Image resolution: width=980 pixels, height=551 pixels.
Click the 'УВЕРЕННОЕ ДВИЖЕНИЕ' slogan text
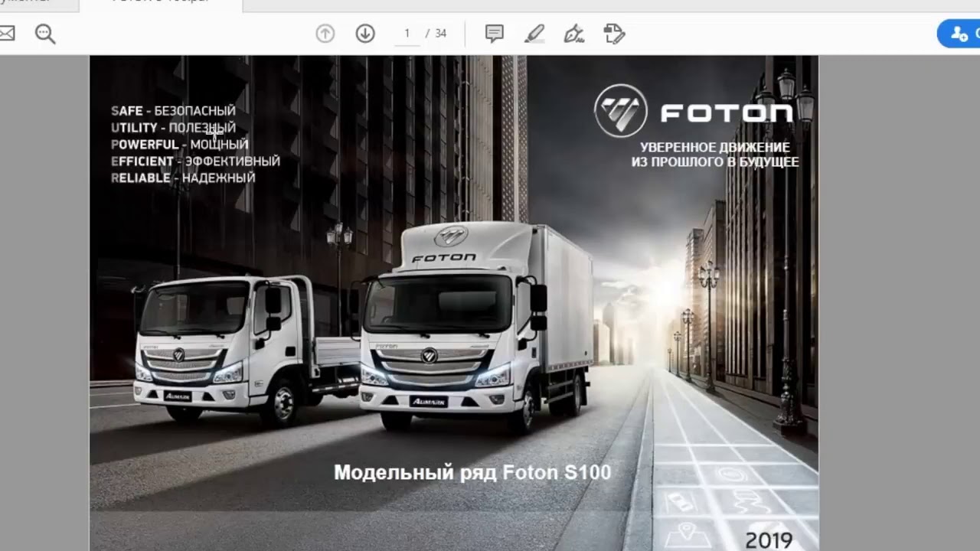[714, 147]
